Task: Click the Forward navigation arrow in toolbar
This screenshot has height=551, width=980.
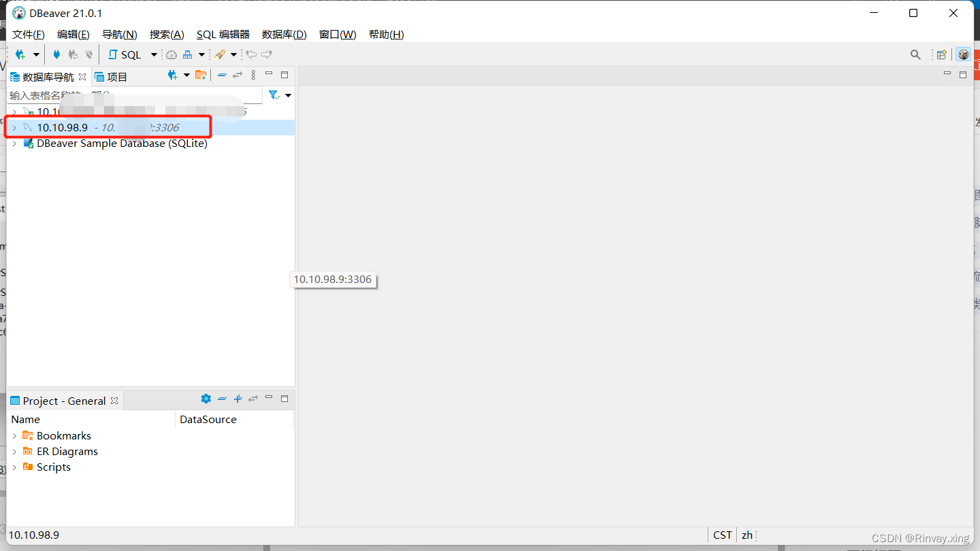Action: [x=267, y=54]
